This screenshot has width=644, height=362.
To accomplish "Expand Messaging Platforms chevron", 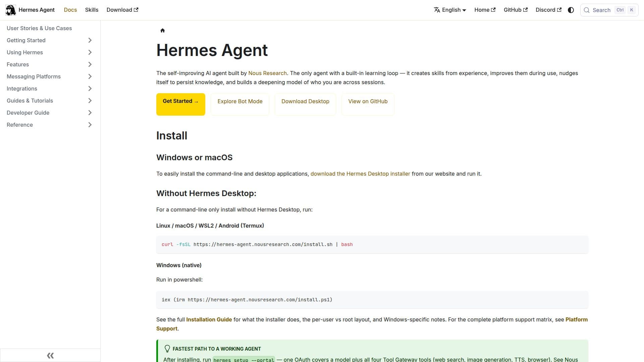I will [x=90, y=76].
